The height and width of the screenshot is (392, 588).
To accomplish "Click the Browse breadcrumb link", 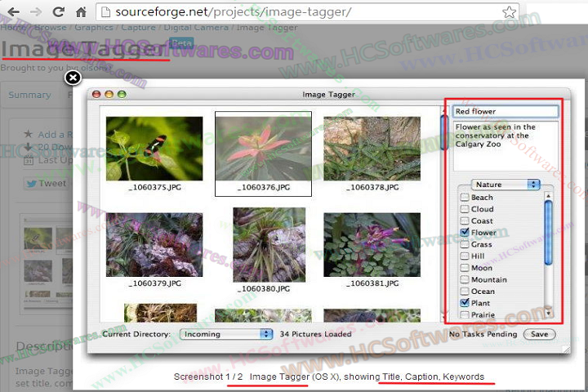I will (51, 28).
